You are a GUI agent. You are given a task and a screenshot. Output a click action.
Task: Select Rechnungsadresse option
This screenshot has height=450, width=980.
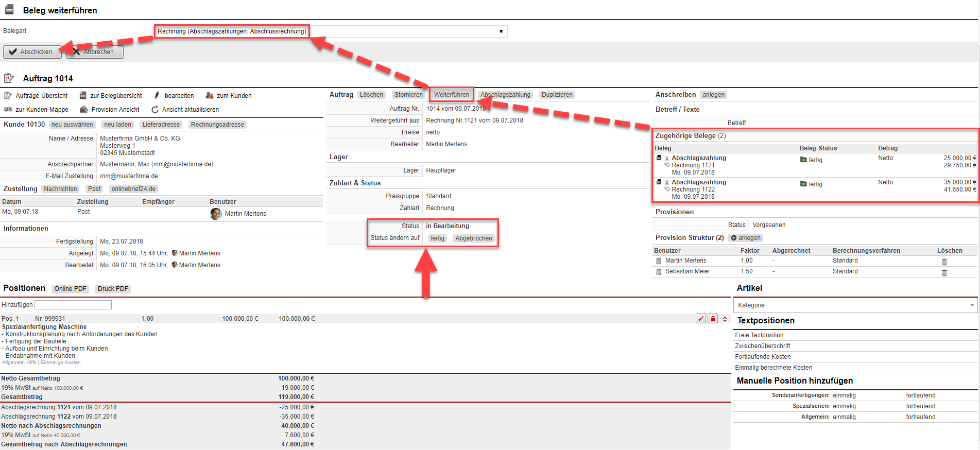(217, 125)
